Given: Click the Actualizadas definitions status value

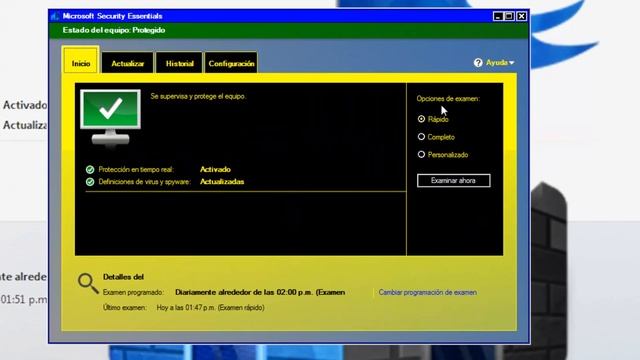Looking at the screenshot, I should pyautogui.click(x=222, y=182).
